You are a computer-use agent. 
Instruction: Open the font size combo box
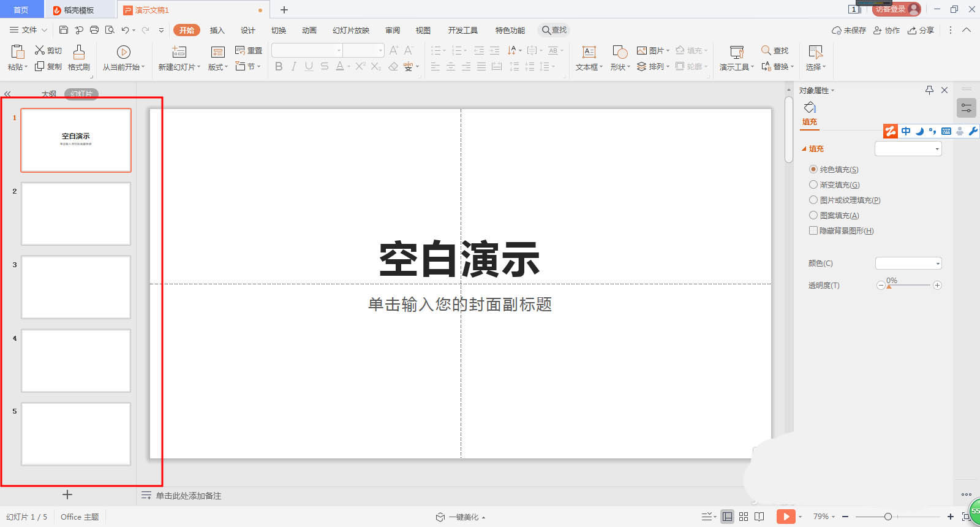363,50
